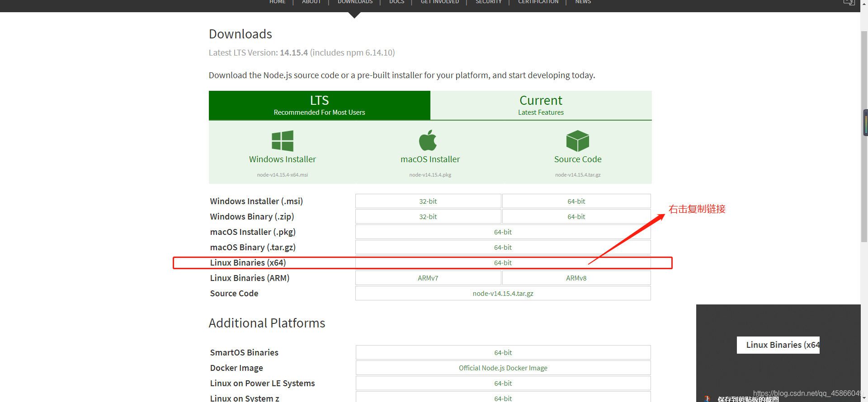The width and height of the screenshot is (868, 402).
Task: Click the Apple macOS logo icon
Action: [428, 140]
